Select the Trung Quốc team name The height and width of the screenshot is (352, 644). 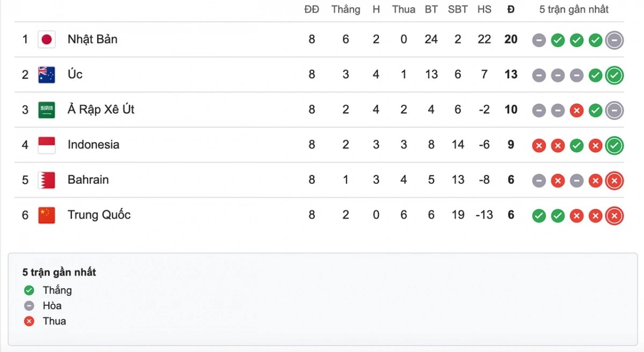click(99, 215)
